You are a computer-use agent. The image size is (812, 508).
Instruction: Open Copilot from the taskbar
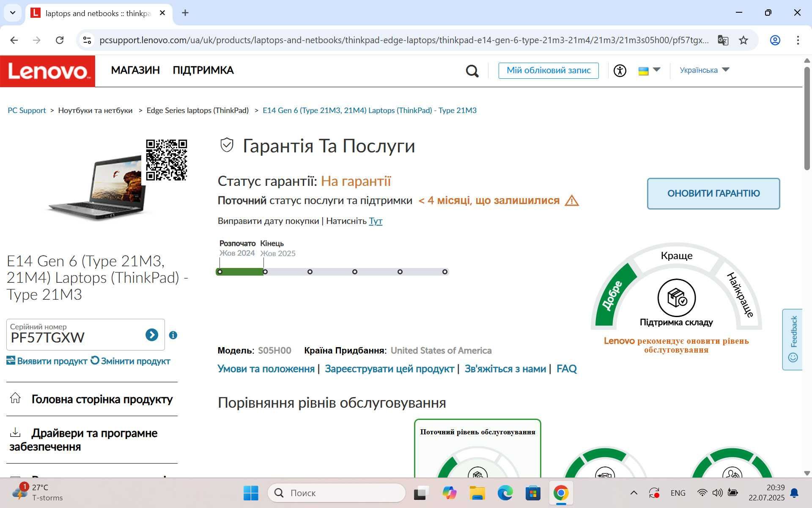449,493
